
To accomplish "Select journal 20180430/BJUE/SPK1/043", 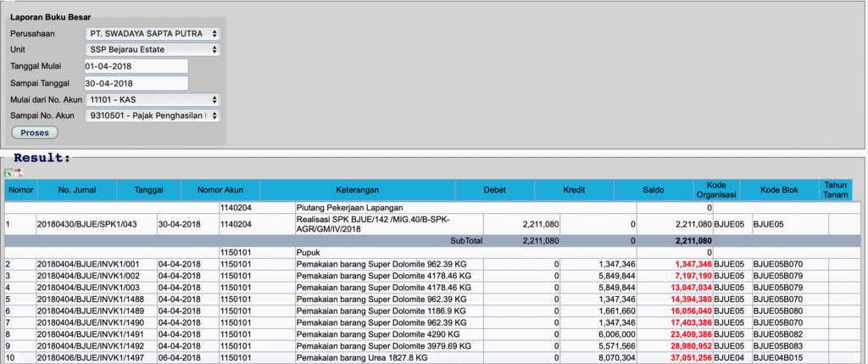I will (87, 224).
